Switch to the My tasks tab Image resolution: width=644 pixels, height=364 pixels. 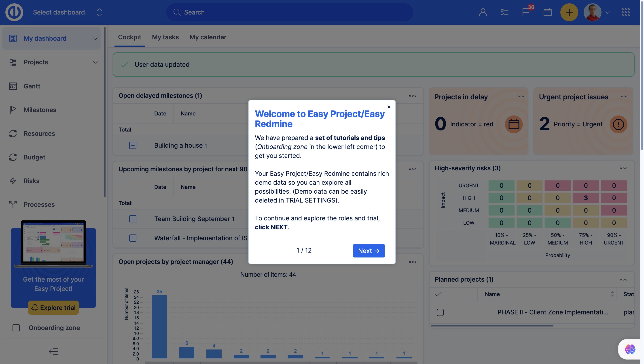[165, 37]
